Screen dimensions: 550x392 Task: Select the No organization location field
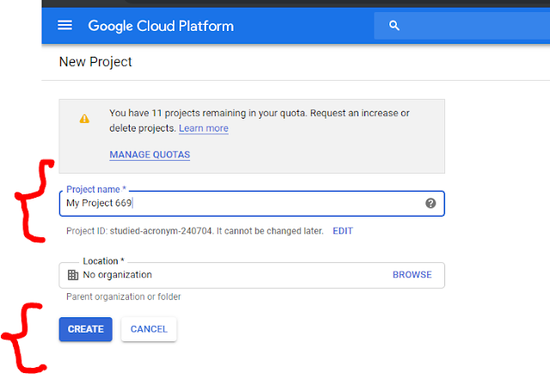tap(223, 275)
